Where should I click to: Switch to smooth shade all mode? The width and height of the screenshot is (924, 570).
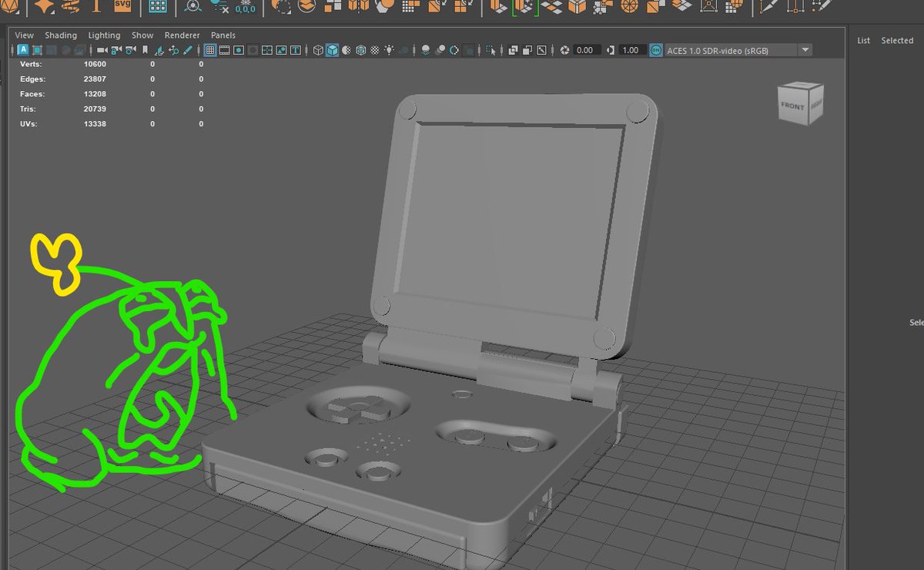[332, 50]
